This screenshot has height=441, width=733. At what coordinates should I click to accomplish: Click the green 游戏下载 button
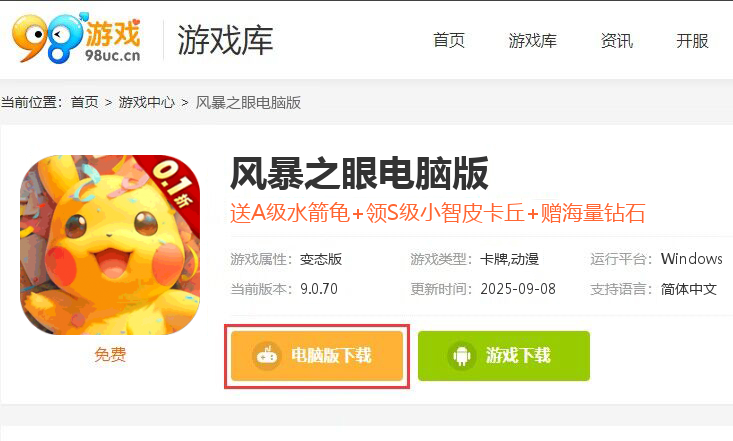tap(504, 356)
